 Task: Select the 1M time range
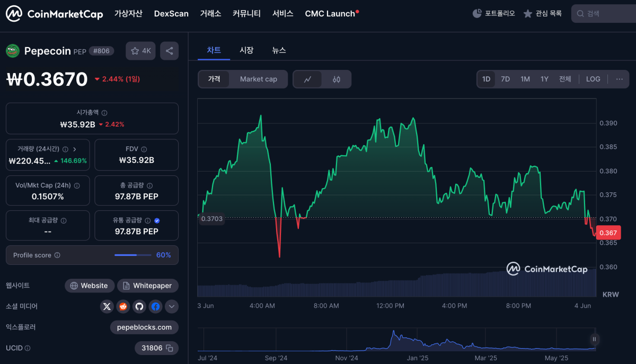pyautogui.click(x=525, y=79)
